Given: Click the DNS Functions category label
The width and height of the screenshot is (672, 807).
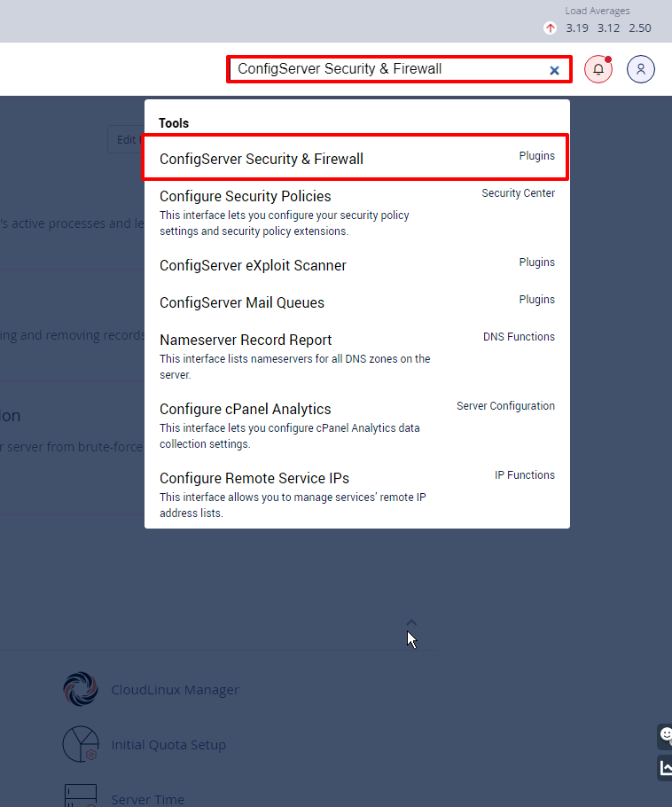Looking at the screenshot, I should [x=519, y=337].
